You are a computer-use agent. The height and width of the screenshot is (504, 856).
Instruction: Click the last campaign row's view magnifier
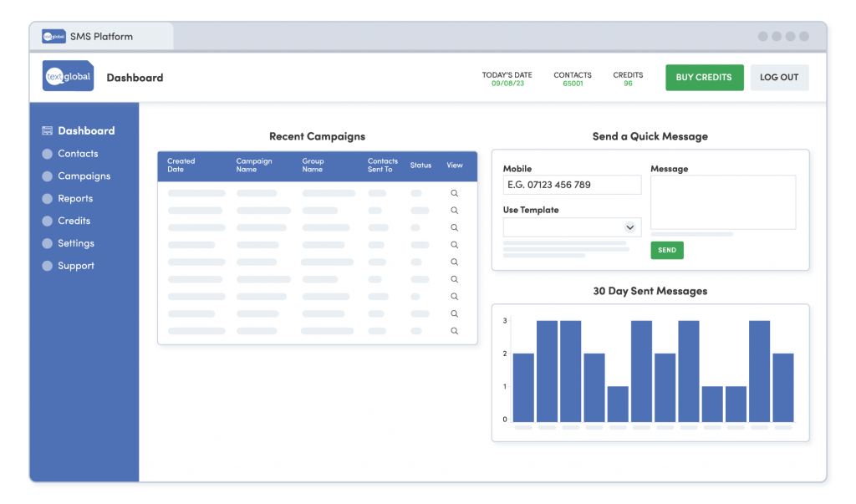coord(455,331)
